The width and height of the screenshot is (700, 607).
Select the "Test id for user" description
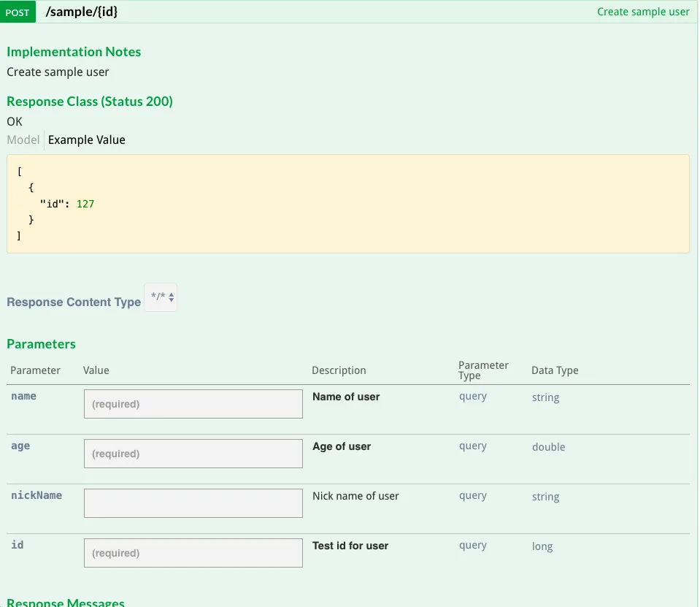point(350,546)
